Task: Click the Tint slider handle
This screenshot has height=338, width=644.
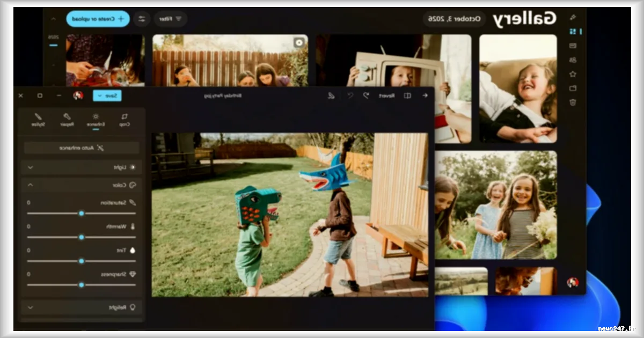Action: click(x=82, y=261)
